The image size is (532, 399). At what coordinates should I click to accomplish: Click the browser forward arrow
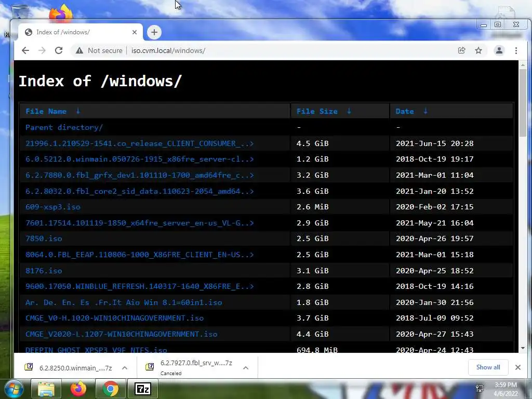(x=42, y=50)
